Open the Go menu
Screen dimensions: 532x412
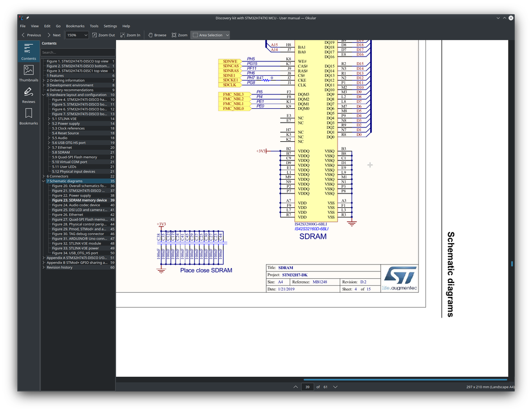click(58, 26)
